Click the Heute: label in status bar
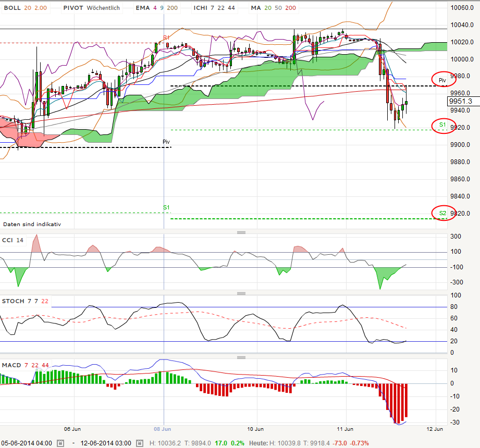Image resolution: width=480 pixels, height=448 pixels. (259, 443)
